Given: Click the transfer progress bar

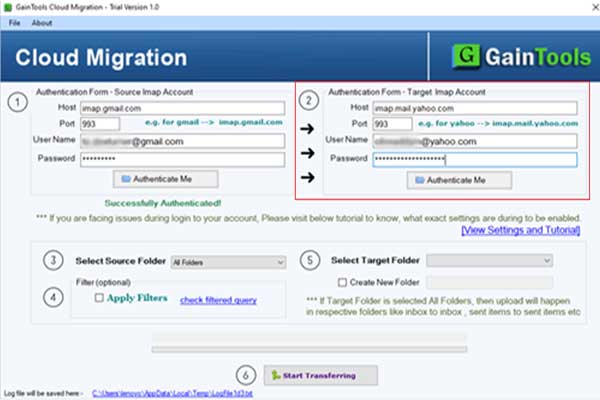Looking at the screenshot, I should click(309, 349).
